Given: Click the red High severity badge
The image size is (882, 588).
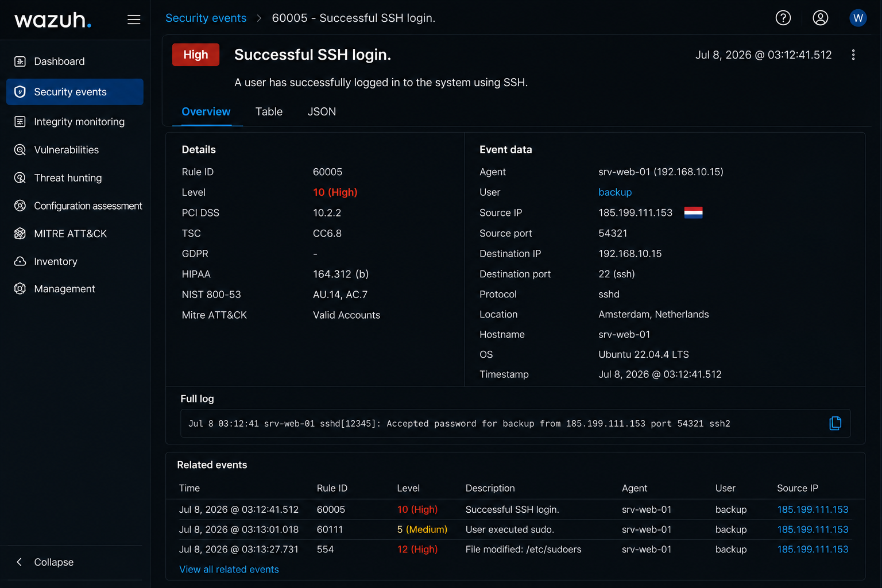Looking at the screenshot, I should tap(196, 55).
